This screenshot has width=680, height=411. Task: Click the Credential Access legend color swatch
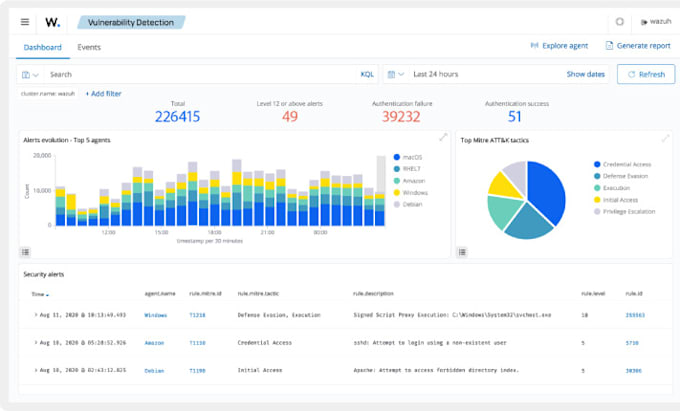point(597,163)
